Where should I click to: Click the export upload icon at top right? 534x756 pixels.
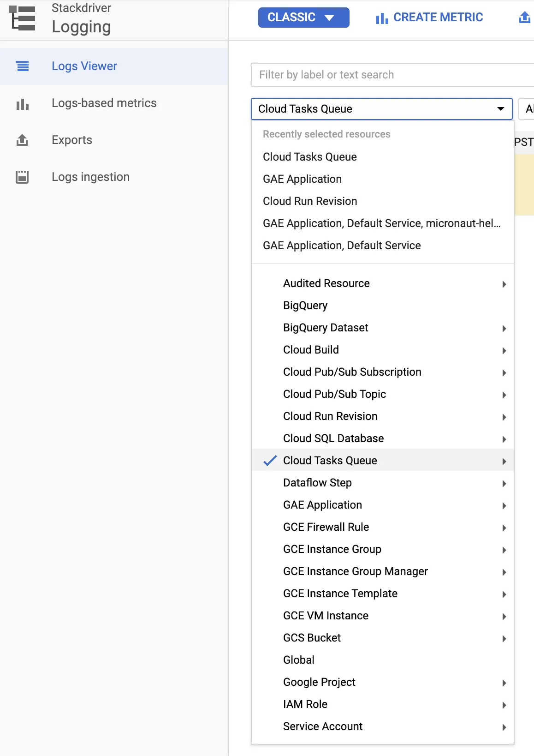[524, 18]
